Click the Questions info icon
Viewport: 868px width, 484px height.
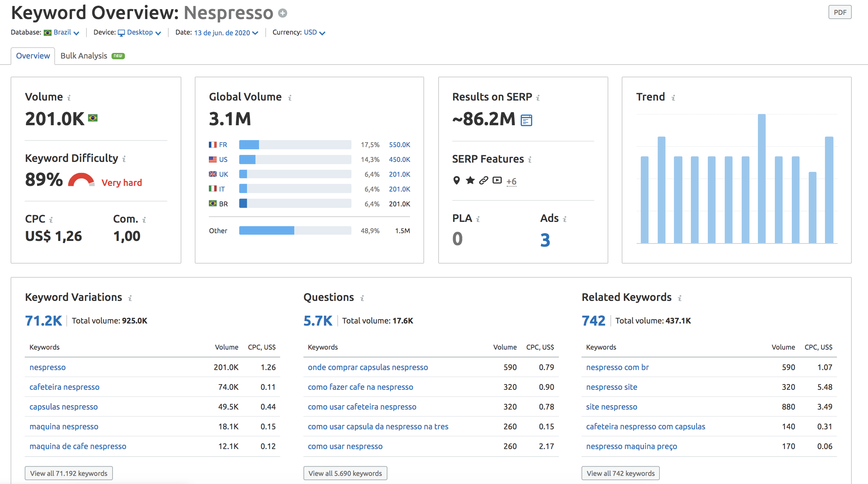click(362, 298)
